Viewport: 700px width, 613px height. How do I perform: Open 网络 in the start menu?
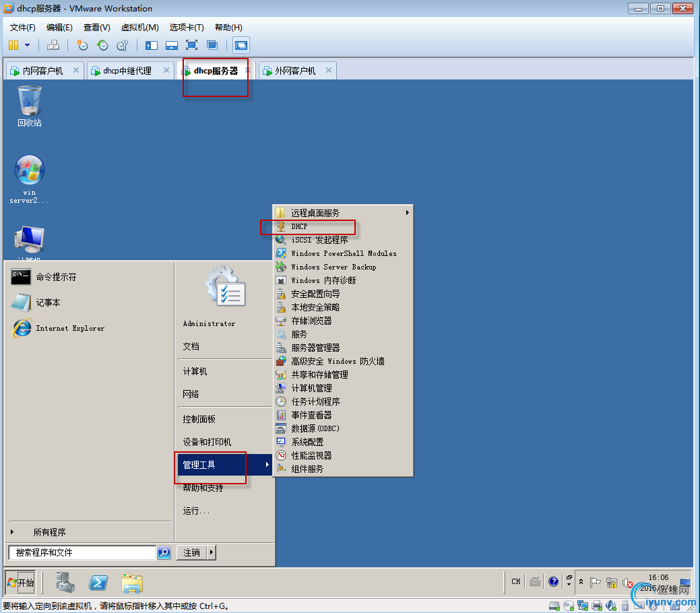(x=191, y=394)
